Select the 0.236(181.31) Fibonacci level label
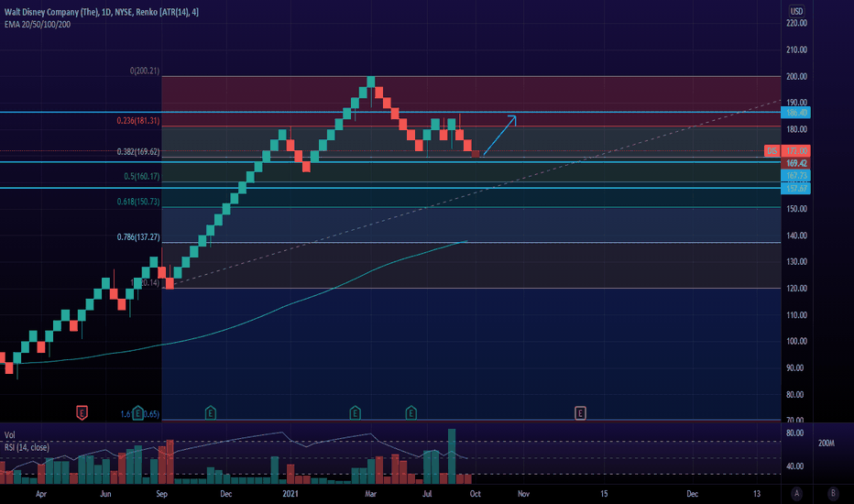 tap(138, 120)
